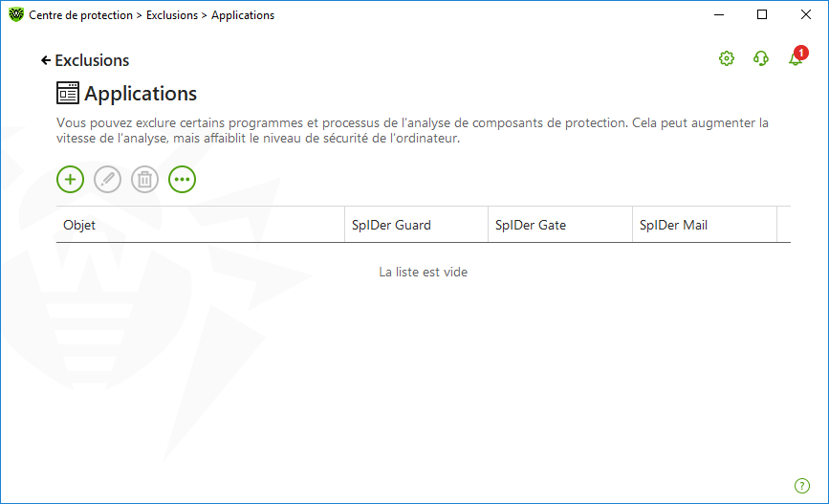Screen dimensions: 829x504
Task: Click 'La liste est vide' text
Action: pos(423,272)
